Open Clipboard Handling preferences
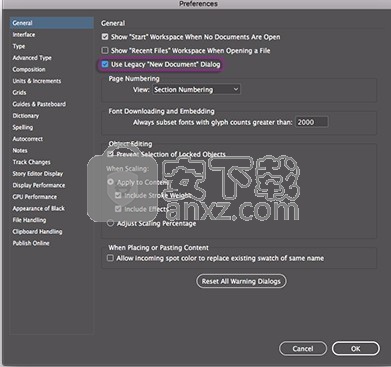The width and height of the screenshot is (391, 367). click(x=37, y=231)
